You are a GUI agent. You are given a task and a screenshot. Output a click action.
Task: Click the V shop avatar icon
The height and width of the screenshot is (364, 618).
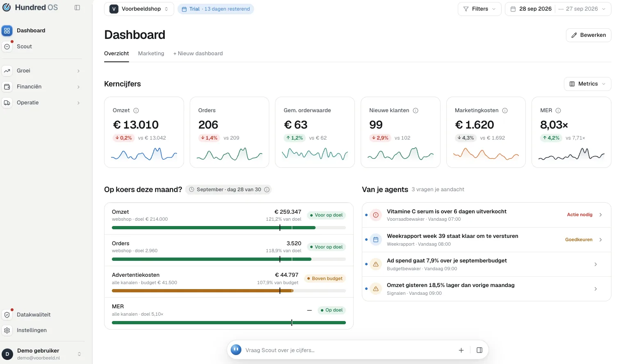[114, 9]
